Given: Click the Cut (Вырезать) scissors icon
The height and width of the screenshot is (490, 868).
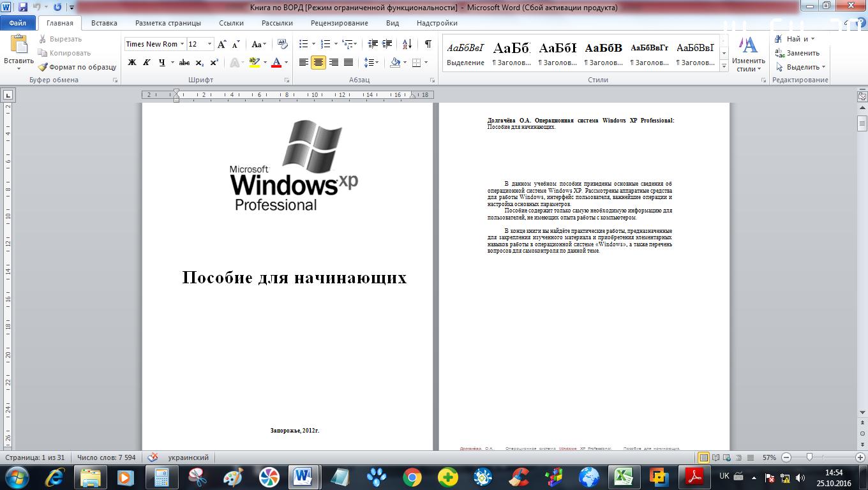Looking at the screenshot, I should point(43,39).
